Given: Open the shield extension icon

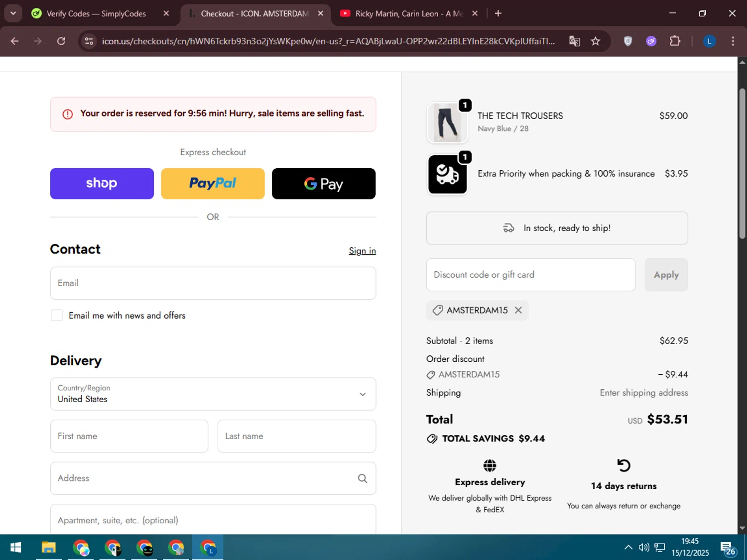Looking at the screenshot, I should [x=628, y=41].
